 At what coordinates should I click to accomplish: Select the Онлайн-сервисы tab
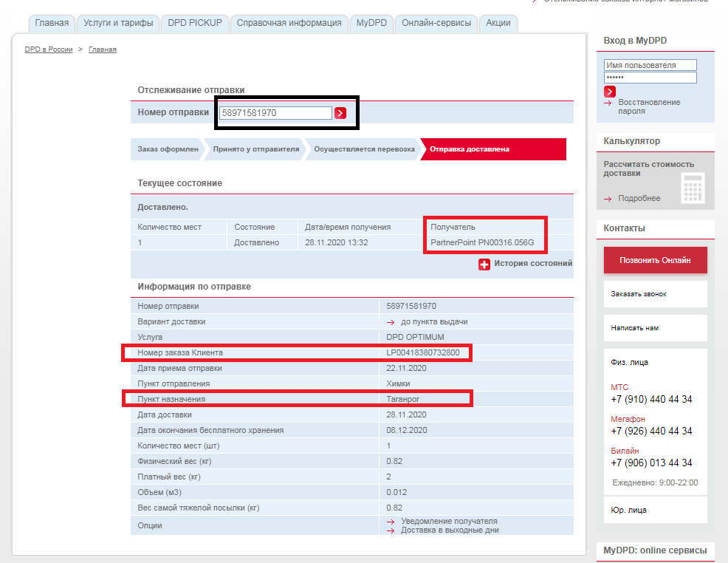coord(436,23)
